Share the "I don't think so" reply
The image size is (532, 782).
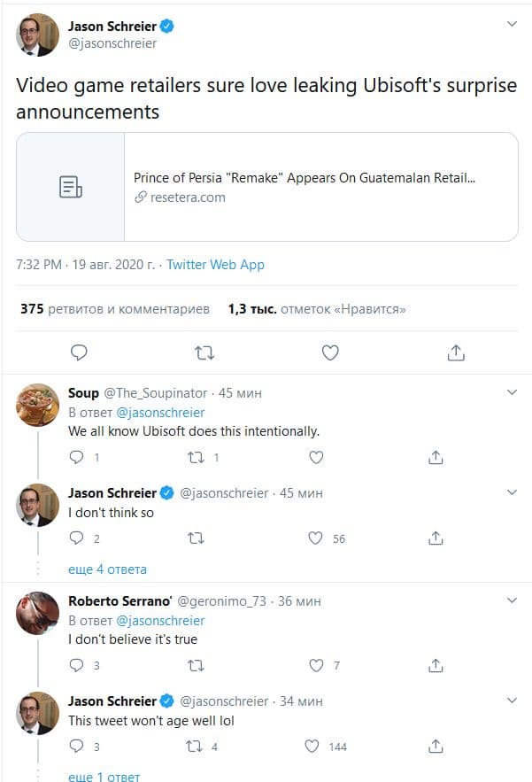coord(436,538)
